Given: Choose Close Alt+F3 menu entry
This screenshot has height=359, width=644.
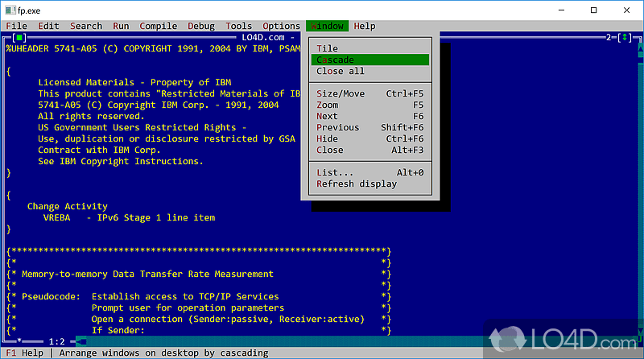Looking at the screenshot, I should tap(370, 151).
